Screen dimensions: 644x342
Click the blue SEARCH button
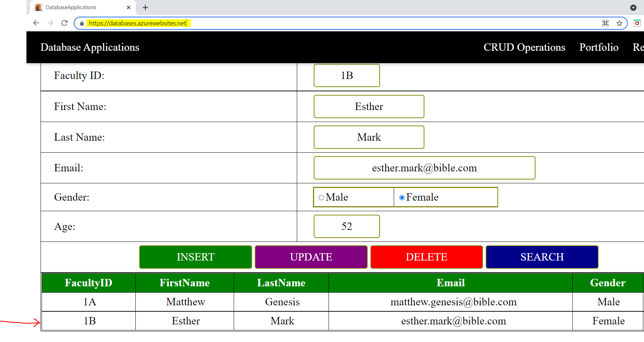542,257
